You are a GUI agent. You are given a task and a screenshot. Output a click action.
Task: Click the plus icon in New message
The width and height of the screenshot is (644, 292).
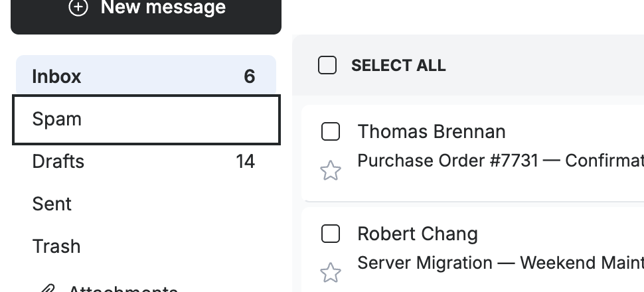pos(78,7)
